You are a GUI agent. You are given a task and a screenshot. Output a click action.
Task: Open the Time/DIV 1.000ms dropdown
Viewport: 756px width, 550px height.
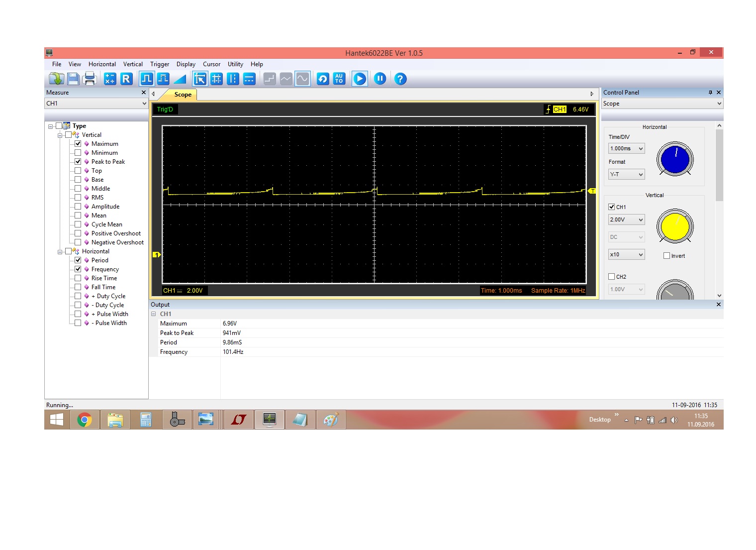click(627, 148)
